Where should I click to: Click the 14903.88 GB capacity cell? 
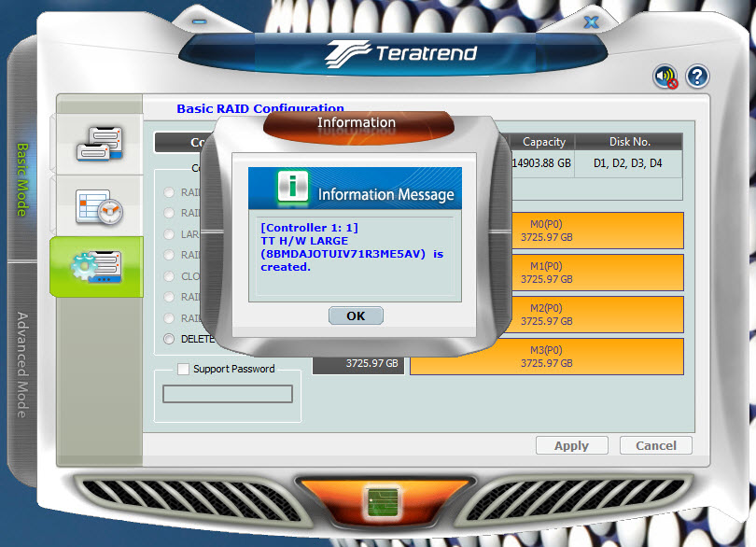pos(541,163)
